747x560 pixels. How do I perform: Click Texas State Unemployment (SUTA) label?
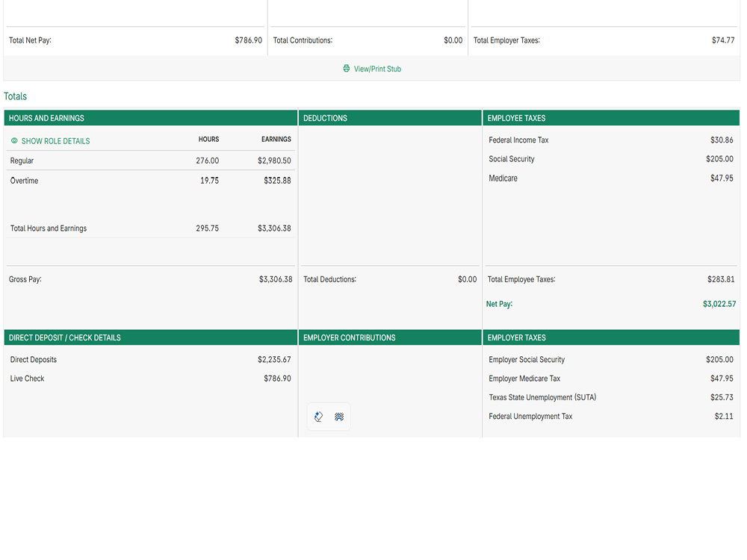[542, 398]
